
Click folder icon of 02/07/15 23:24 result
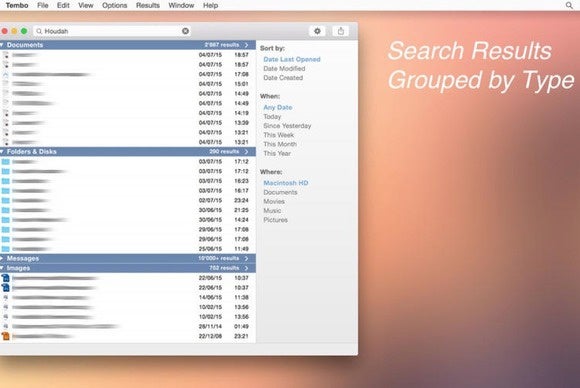point(6,200)
